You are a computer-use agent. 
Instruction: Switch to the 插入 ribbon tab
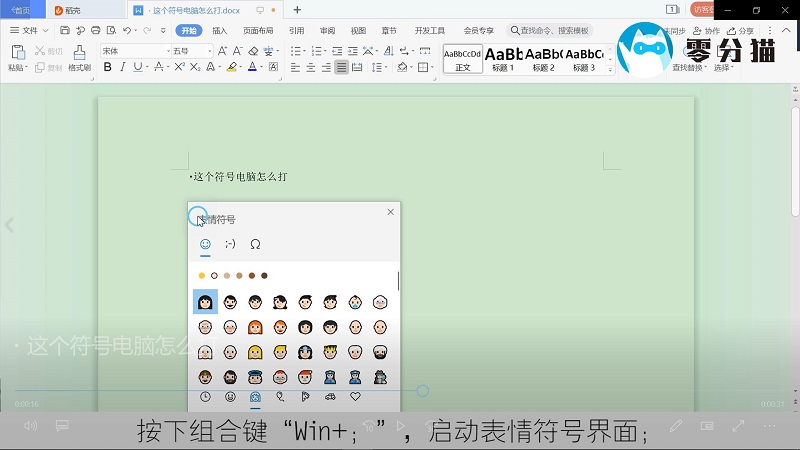219,31
